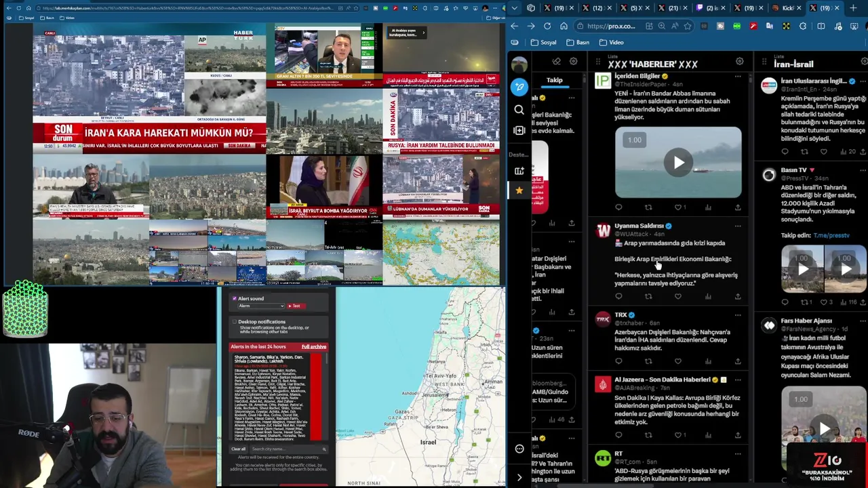The height and width of the screenshot is (488, 868).
Task: Toggle the Alert sound checkbox
Action: [235, 298]
